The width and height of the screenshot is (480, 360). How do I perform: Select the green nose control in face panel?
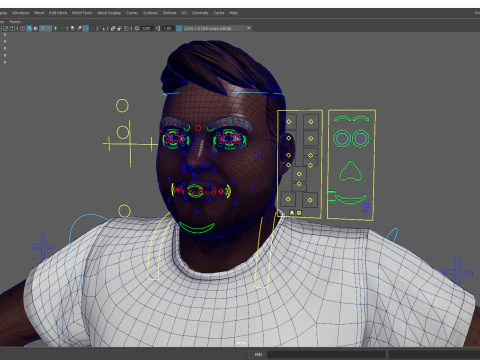tap(351, 171)
